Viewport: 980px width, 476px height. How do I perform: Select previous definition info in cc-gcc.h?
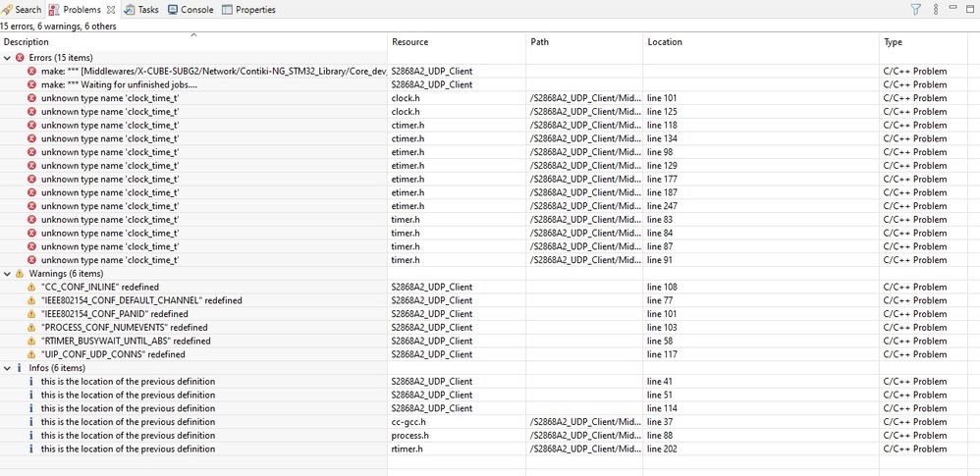pos(128,422)
